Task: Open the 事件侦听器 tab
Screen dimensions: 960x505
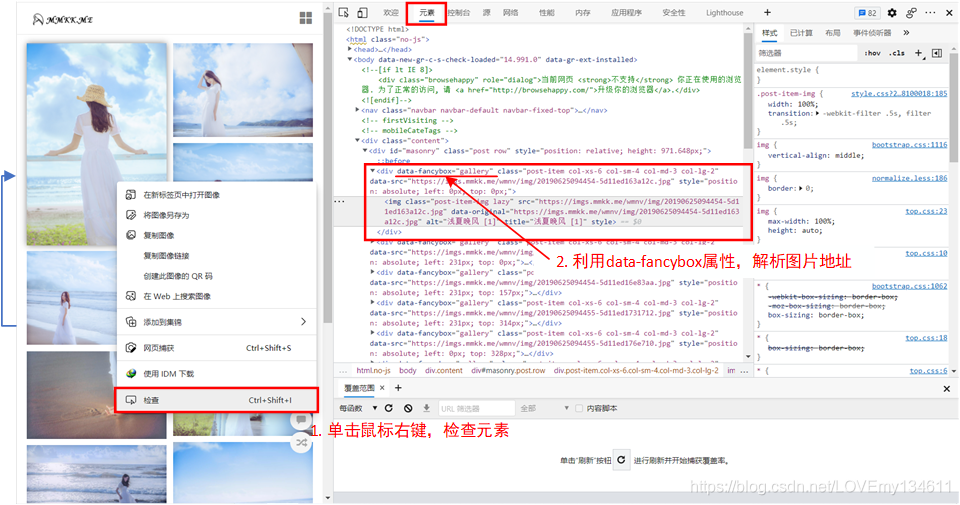Action: [872, 32]
